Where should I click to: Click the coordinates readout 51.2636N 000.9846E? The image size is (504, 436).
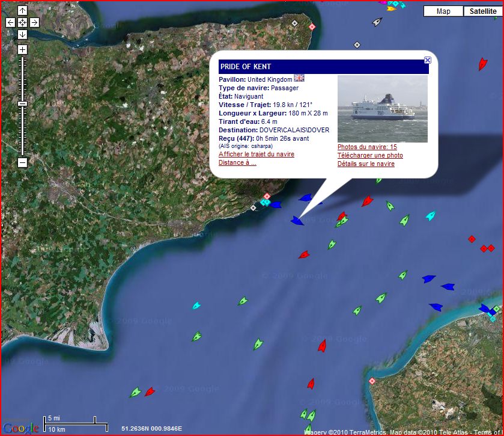pos(152,428)
